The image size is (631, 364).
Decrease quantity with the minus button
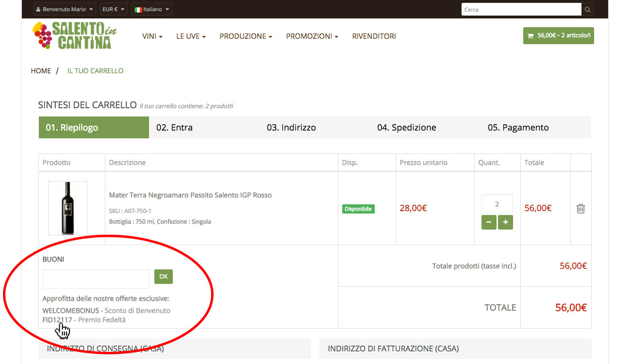tap(489, 222)
